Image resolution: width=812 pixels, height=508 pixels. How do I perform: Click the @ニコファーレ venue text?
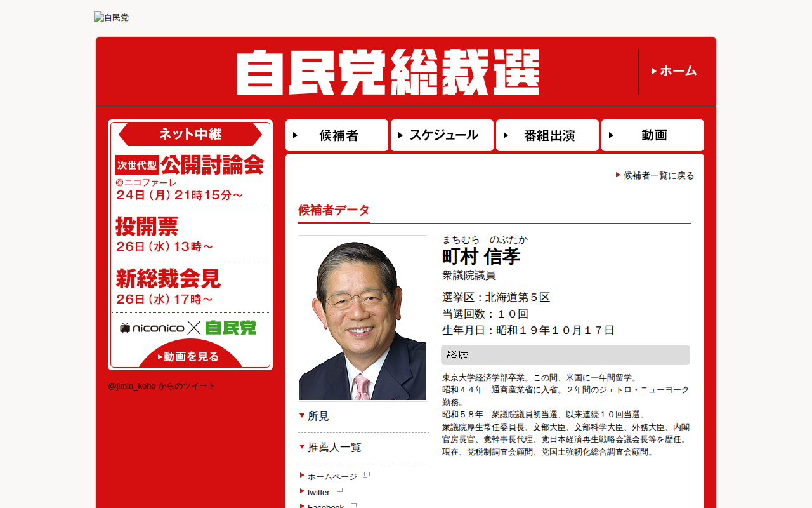pos(146,182)
